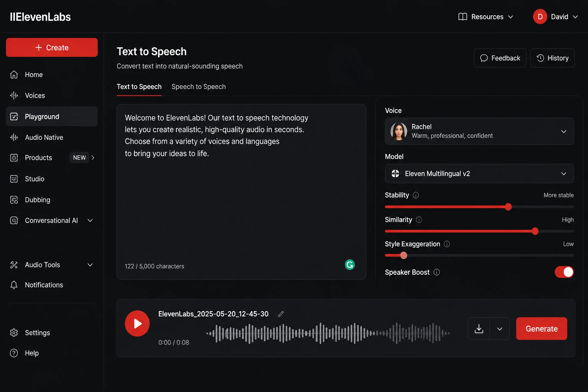Switch to the Speech to Speech tab
This screenshot has width=588, height=392.
(x=199, y=87)
